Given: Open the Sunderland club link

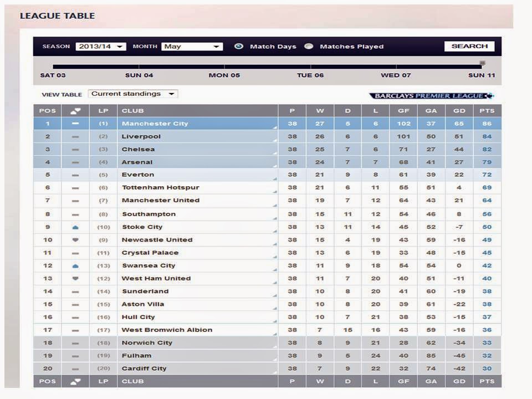Looking at the screenshot, I should tap(145, 291).
